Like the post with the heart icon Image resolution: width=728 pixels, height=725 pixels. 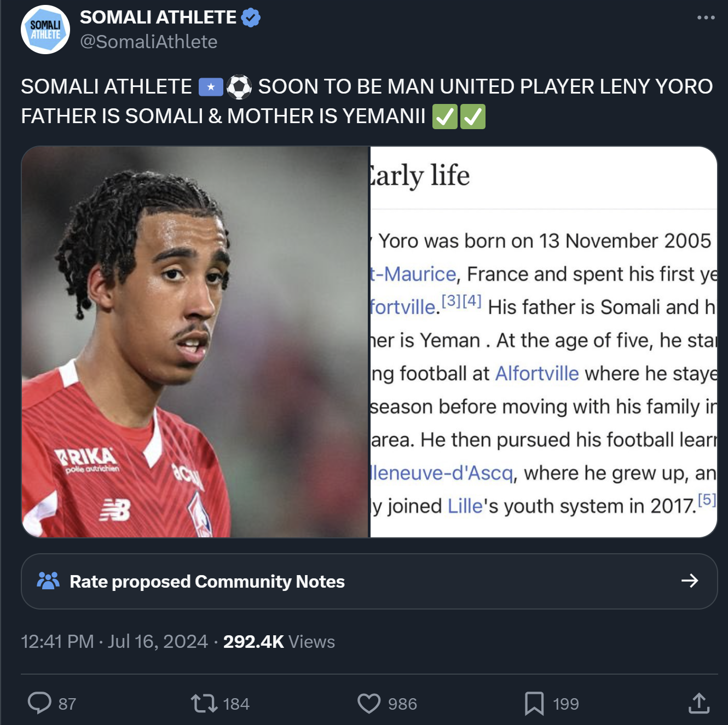pyautogui.click(x=369, y=703)
